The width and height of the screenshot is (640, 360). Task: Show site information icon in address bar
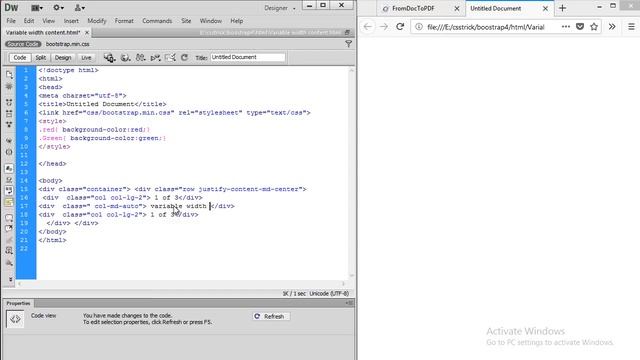419,27
